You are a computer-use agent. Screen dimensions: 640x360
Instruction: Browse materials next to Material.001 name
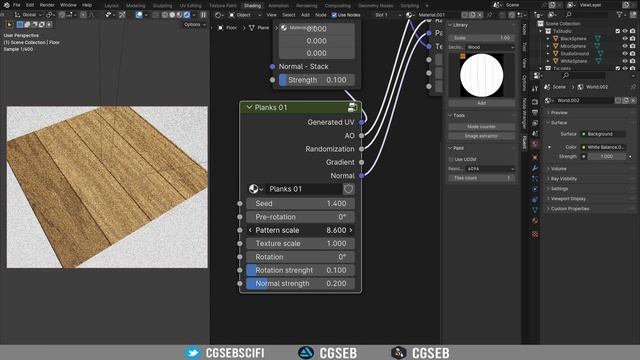pyautogui.click(x=410, y=15)
